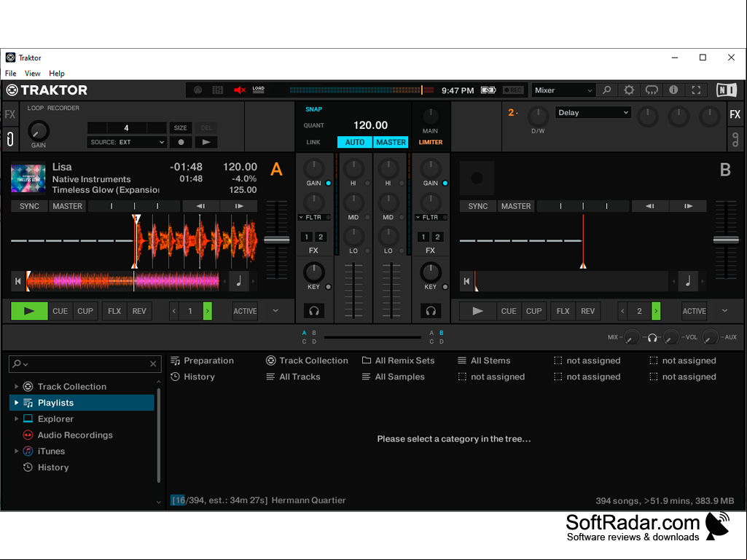Enable SYNC on deck A
747x560 pixels.
coord(30,206)
